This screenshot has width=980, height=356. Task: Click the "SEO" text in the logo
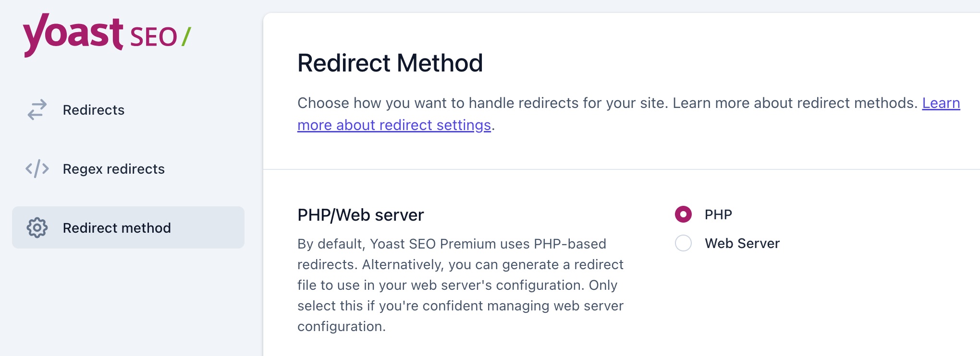(x=154, y=37)
